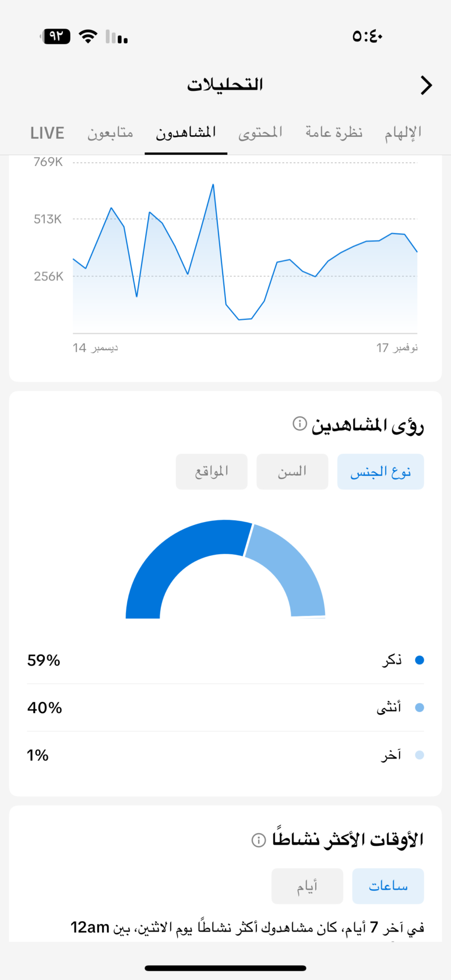Tap the battery indicator showing ٩٢
This screenshot has height=980, width=451.
coord(57,36)
